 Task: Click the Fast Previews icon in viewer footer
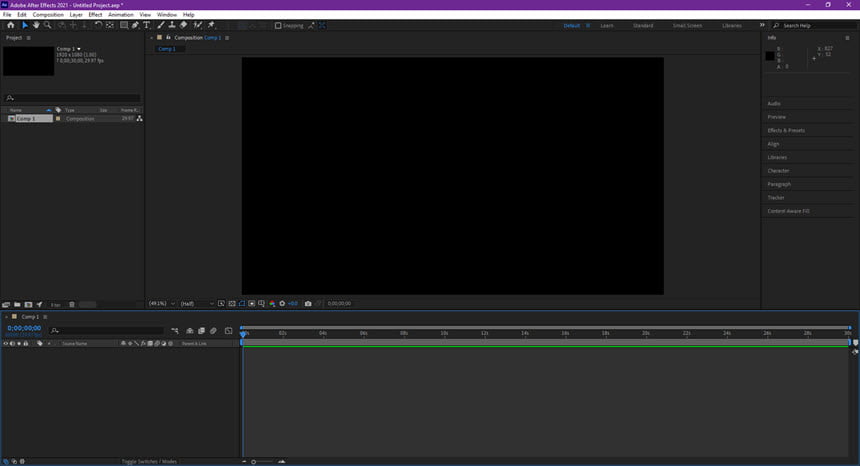click(x=221, y=303)
